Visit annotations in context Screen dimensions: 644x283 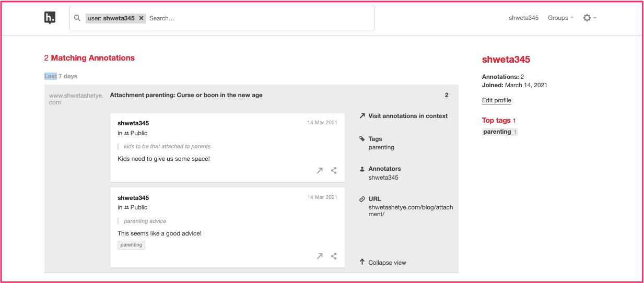pyautogui.click(x=403, y=116)
